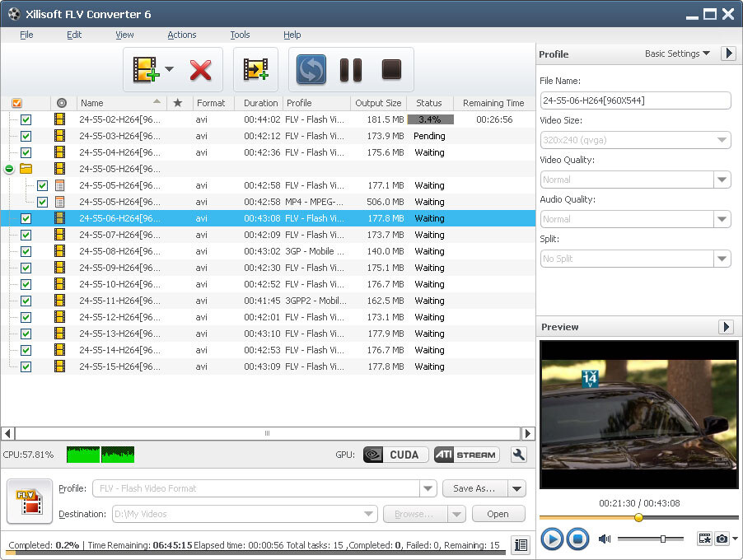Click the wrench settings icon near GPU options
This screenshot has width=743, height=560.
pos(518,454)
